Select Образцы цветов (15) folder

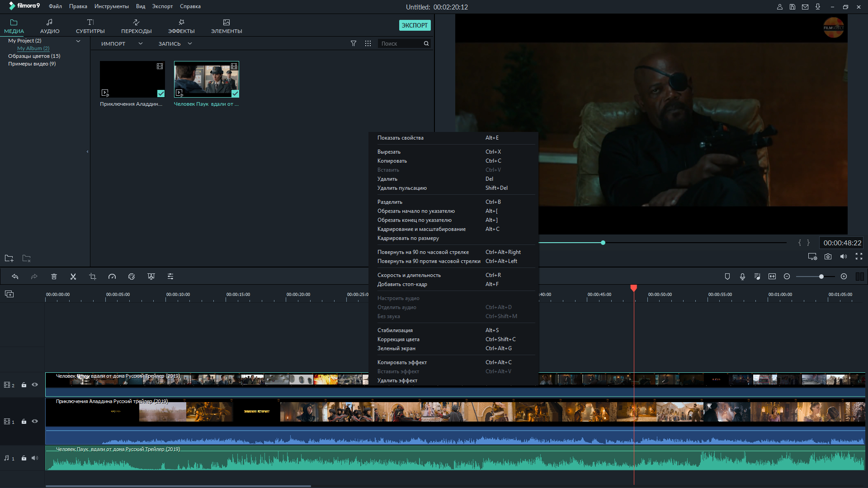tap(34, 56)
